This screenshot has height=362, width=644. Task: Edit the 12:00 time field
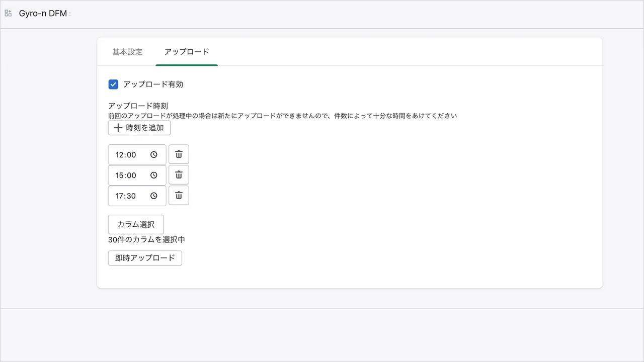tap(137, 155)
